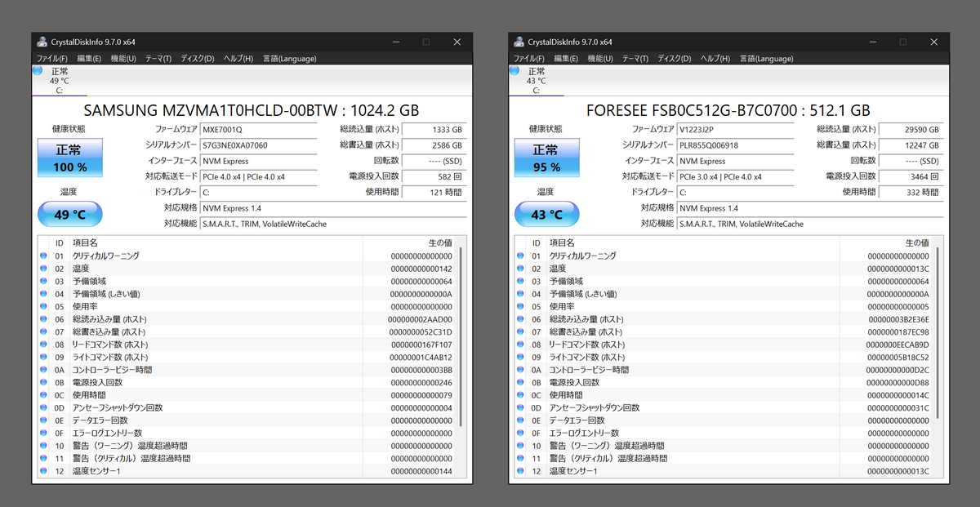Click the 43 °C temperature indicator button

(547, 215)
